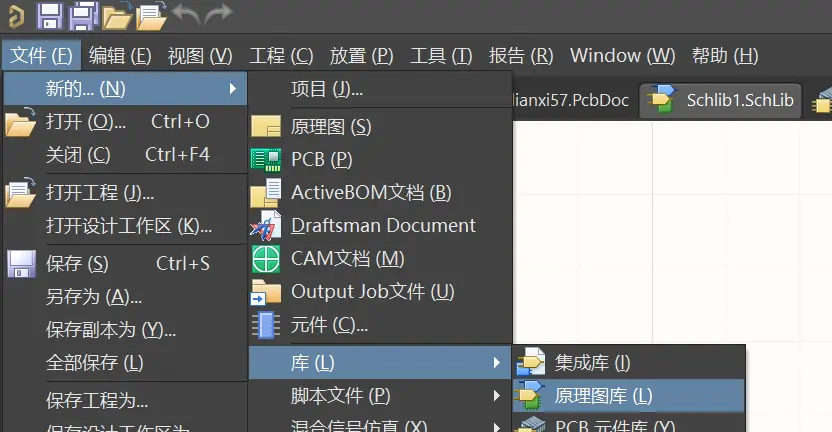
Task: Open the 工具 (T) menu
Action: (441, 55)
